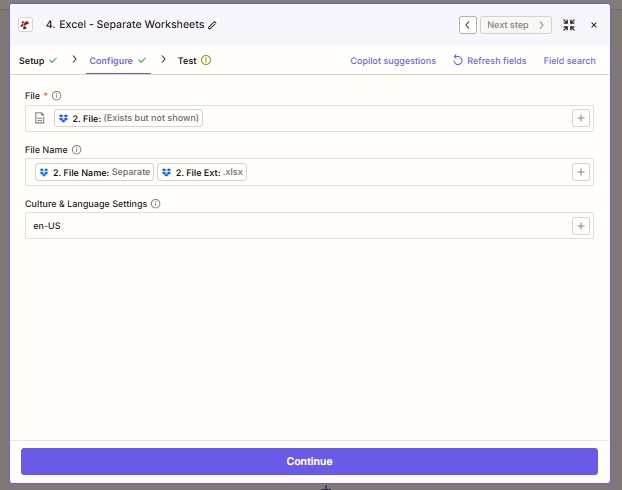Open Field search
The image size is (622, 490).
(569, 61)
